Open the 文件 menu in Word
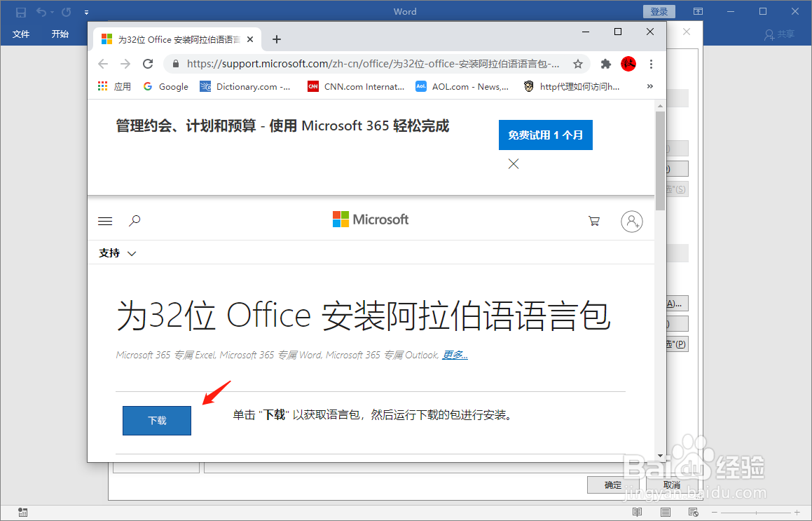Image resolution: width=812 pixels, height=521 pixels. click(x=21, y=34)
